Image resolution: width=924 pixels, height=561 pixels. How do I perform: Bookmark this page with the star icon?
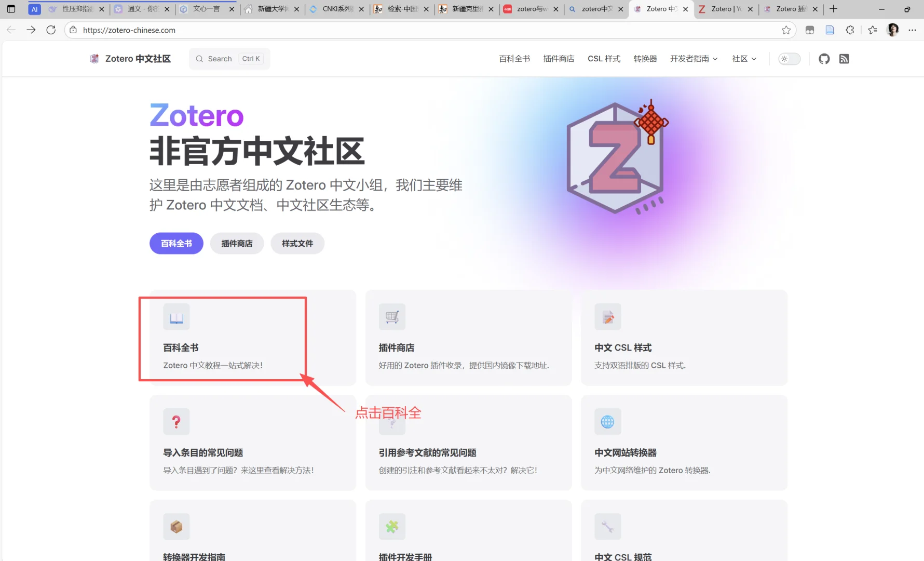[x=786, y=30]
